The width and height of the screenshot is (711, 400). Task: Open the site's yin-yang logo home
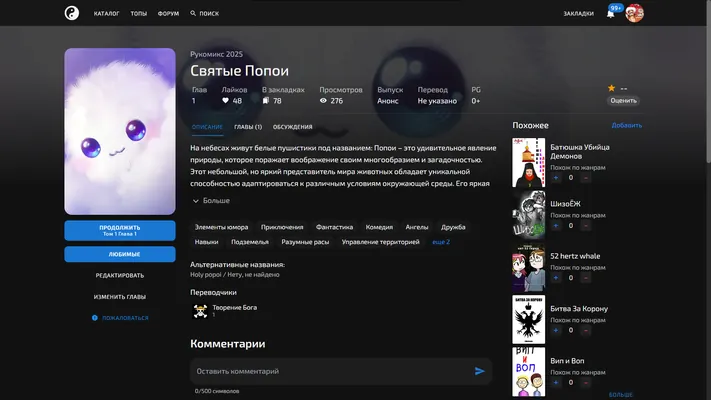click(72, 13)
